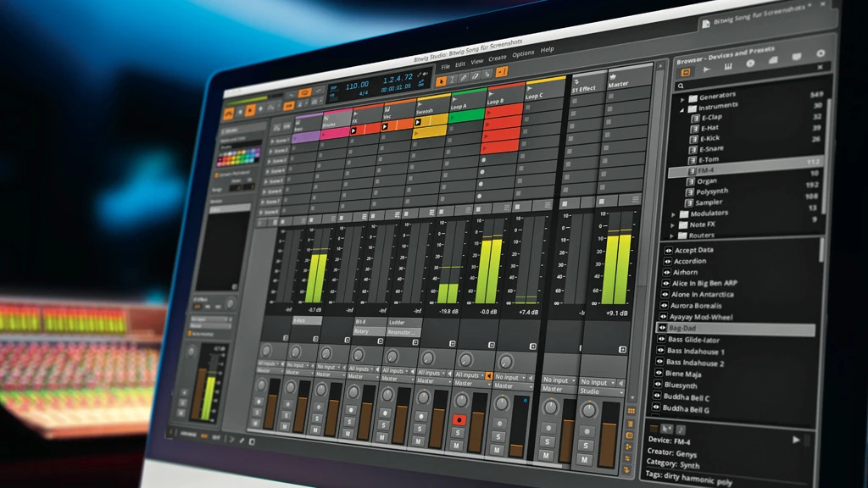Disarm the red record button on Loop A channel
This screenshot has width=868, height=488.
[459, 419]
